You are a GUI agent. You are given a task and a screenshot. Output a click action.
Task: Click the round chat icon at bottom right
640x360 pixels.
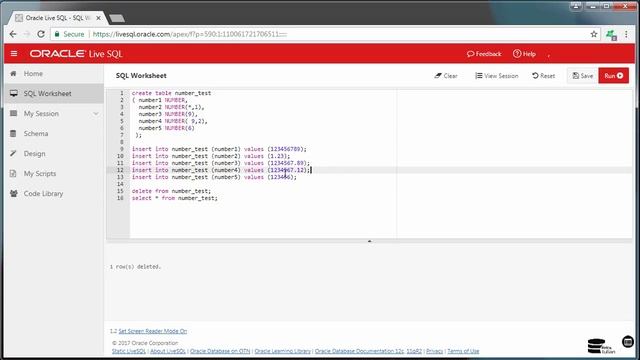pyautogui.click(x=628, y=342)
